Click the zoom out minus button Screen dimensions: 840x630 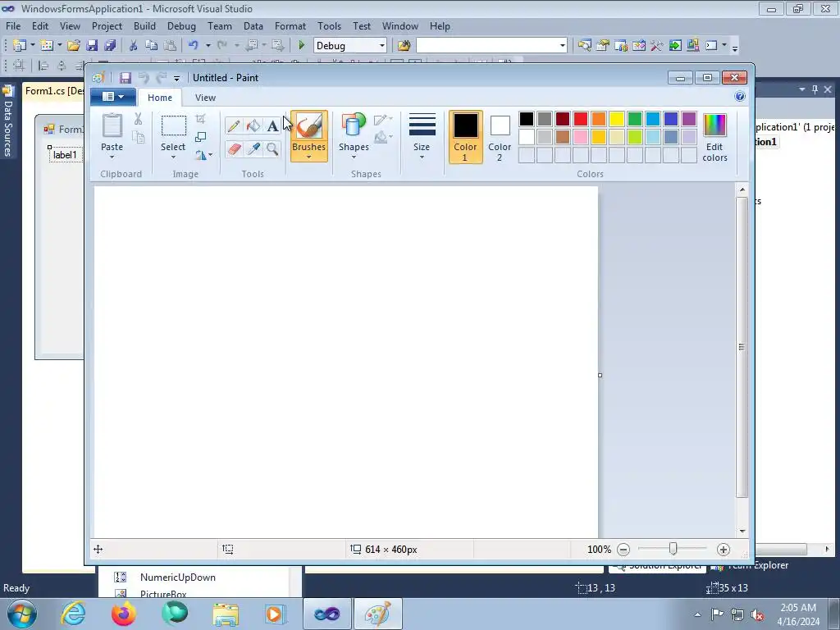point(623,549)
